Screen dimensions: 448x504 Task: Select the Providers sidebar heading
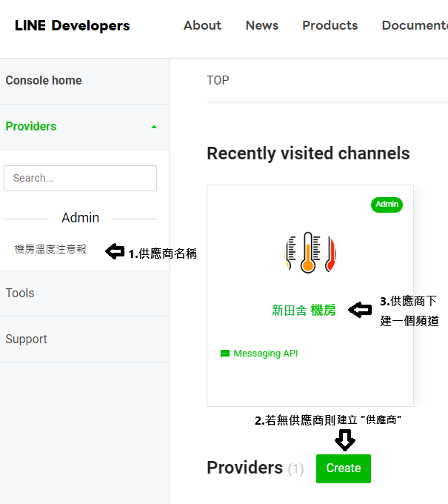tap(31, 126)
